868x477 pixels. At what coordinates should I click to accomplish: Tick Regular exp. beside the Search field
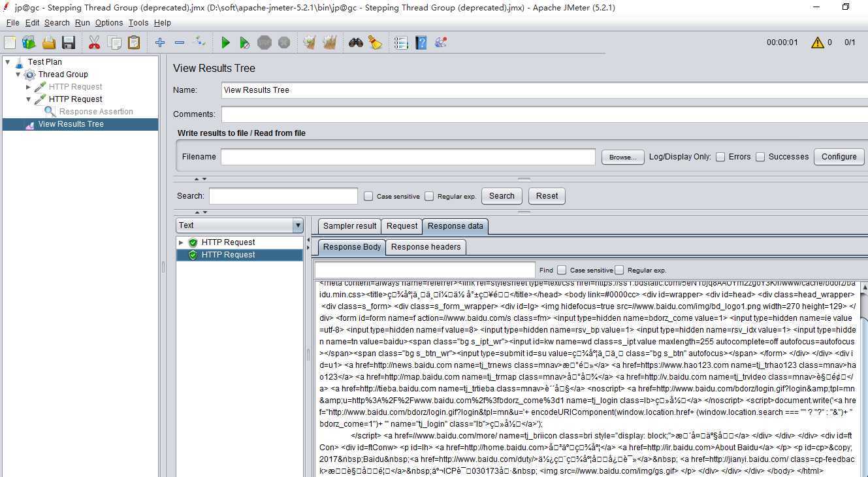(429, 196)
